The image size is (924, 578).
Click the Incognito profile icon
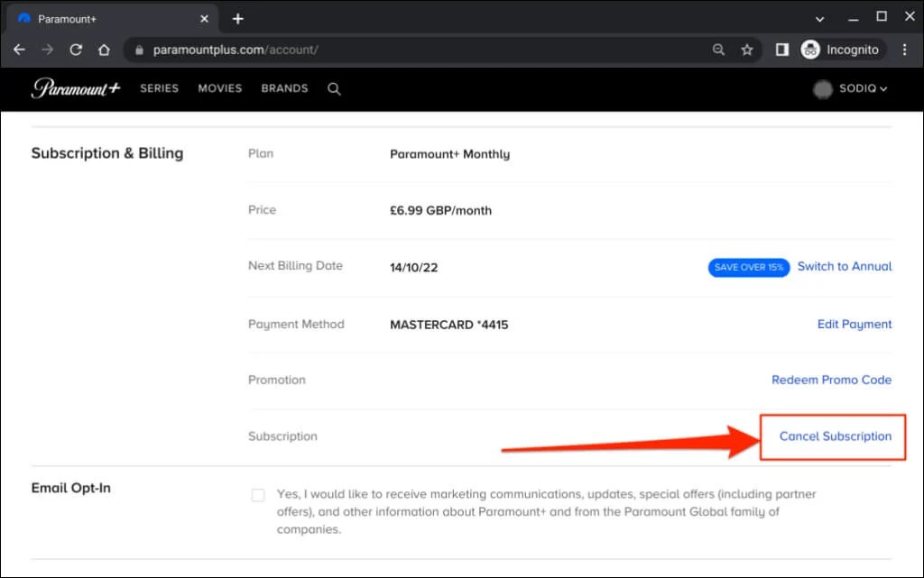(810, 50)
